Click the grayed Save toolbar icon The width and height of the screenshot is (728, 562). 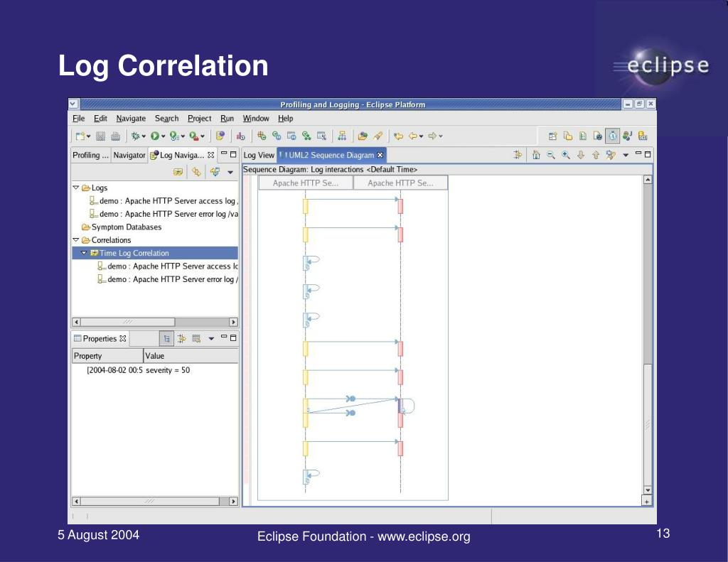tap(101, 136)
